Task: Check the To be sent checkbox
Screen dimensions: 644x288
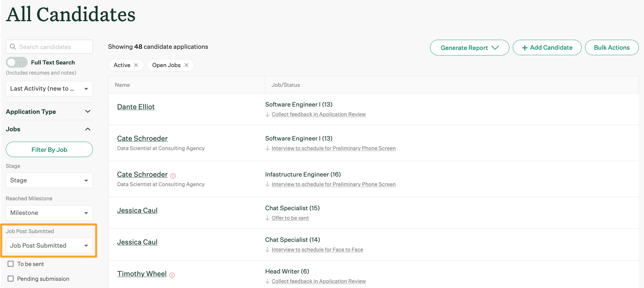Action: click(x=11, y=264)
